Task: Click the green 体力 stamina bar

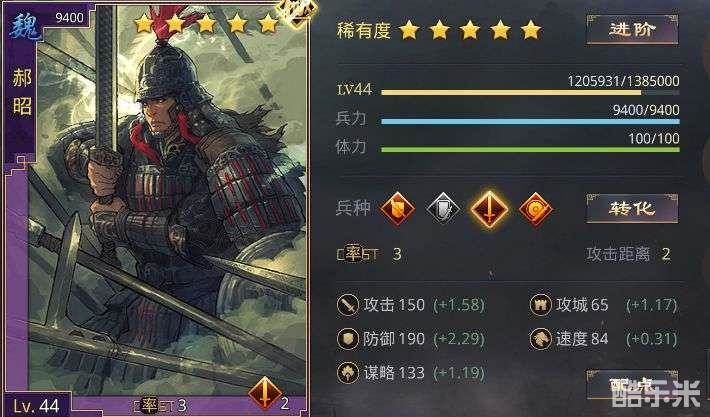Action: click(530, 149)
